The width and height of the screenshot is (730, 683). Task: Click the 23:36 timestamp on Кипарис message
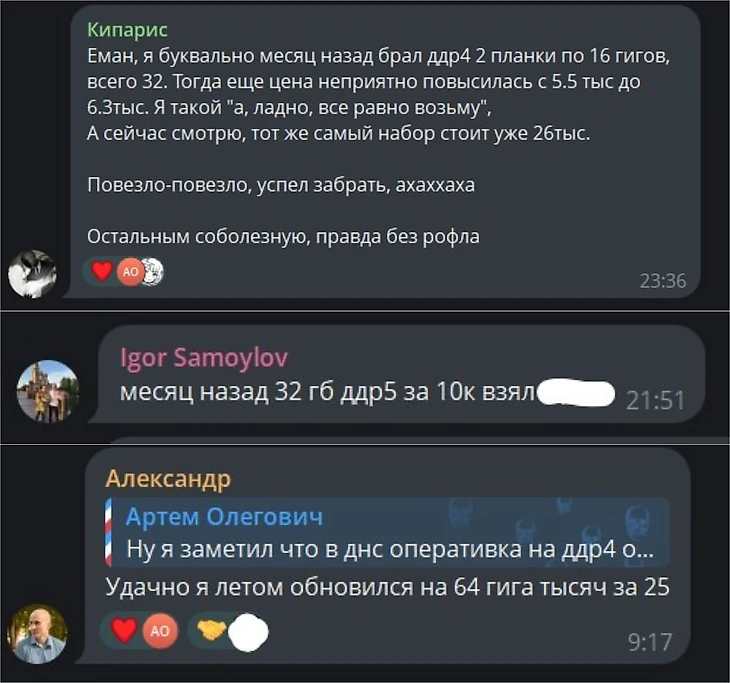pyautogui.click(x=662, y=281)
